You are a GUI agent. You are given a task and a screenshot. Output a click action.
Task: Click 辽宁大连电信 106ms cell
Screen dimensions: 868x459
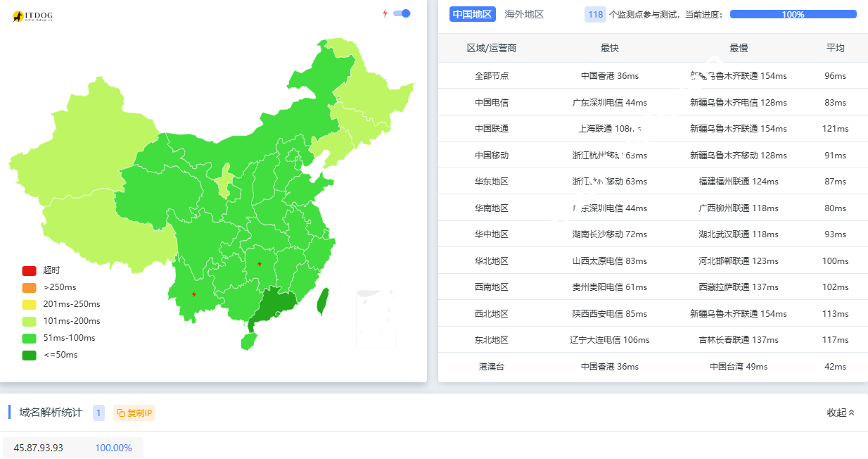(x=610, y=339)
